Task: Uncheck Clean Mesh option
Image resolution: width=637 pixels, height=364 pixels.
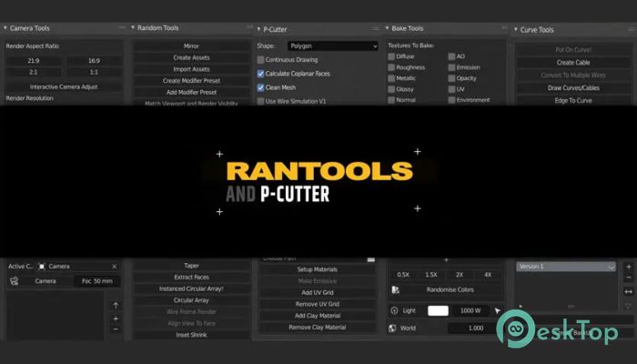Action: (261, 87)
